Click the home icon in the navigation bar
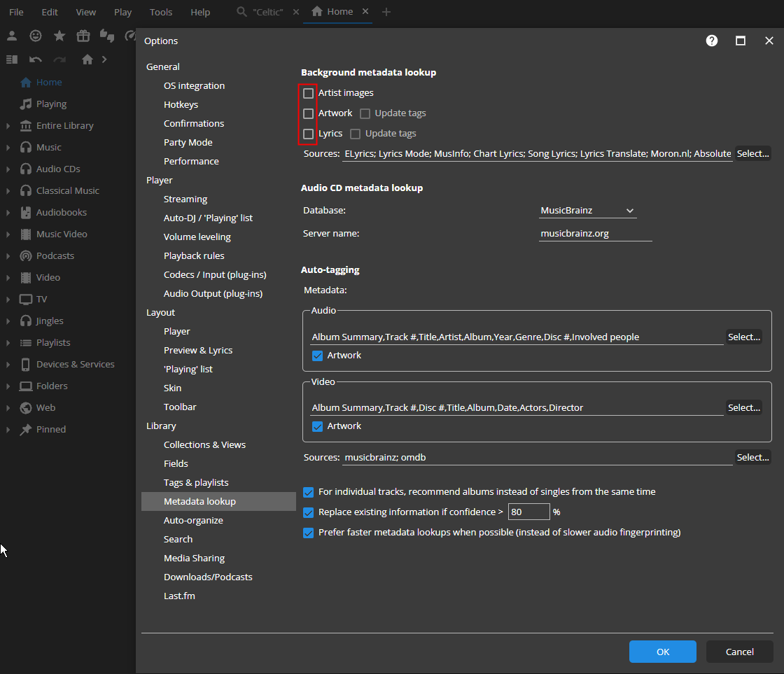Viewport: 784px width, 674px height. coord(87,59)
